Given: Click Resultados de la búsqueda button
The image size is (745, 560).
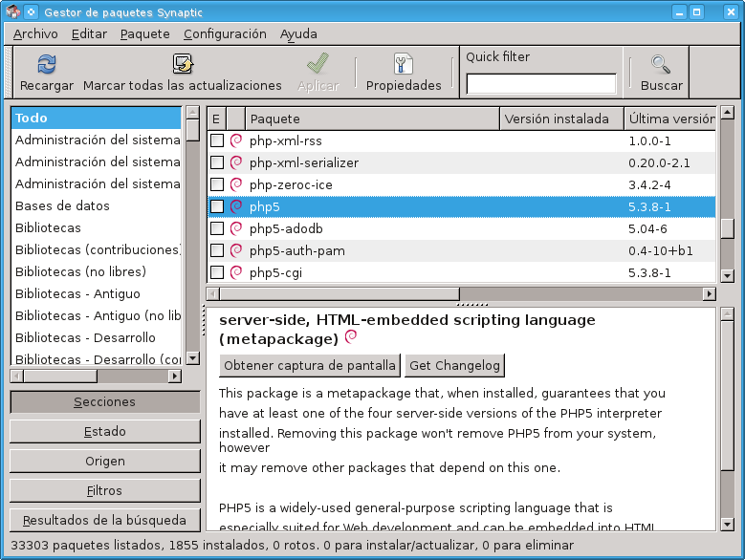Looking at the screenshot, I should click(x=105, y=520).
